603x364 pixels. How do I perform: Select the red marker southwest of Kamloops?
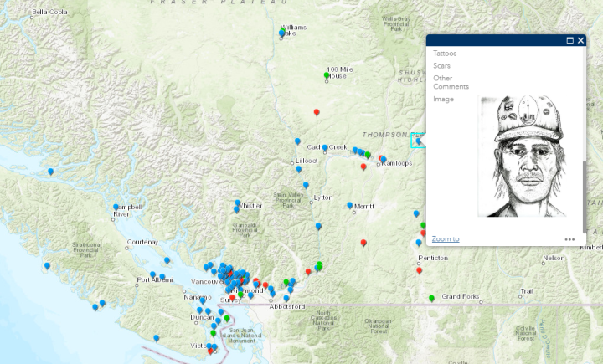pos(363,167)
